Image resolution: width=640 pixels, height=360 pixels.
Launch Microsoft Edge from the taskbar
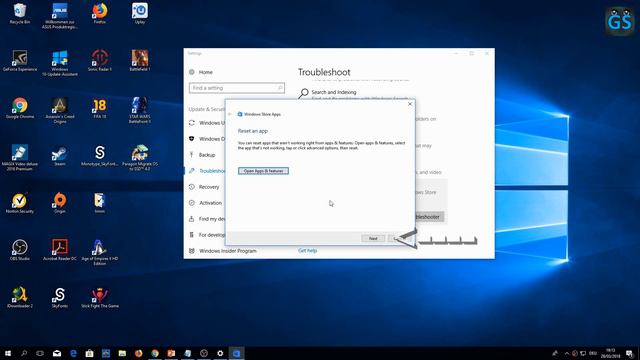(73, 353)
